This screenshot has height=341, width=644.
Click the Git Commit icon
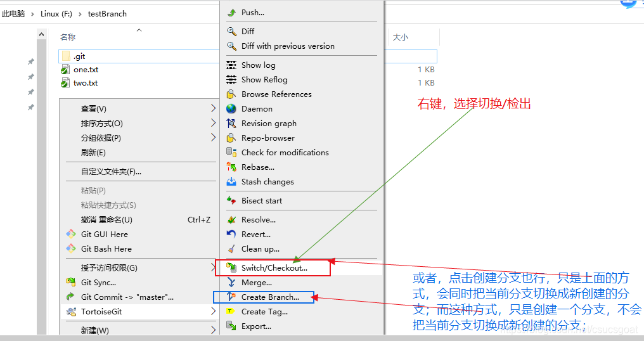click(70, 297)
